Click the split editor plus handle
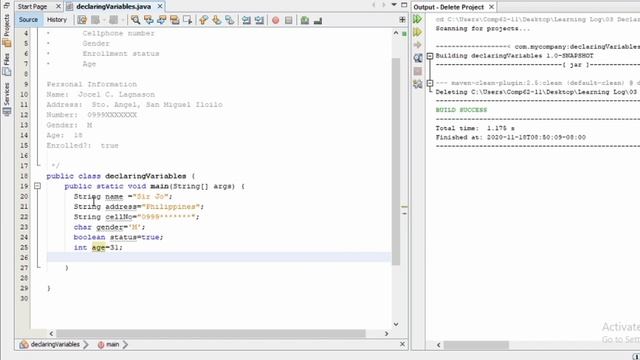The image size is (640, 360). click(x=402, y=20)
